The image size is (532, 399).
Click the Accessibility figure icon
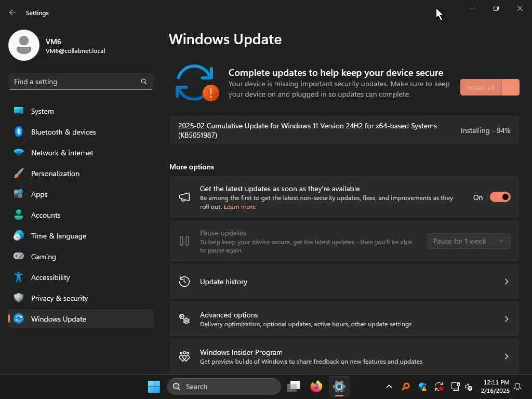coord(19,277)
